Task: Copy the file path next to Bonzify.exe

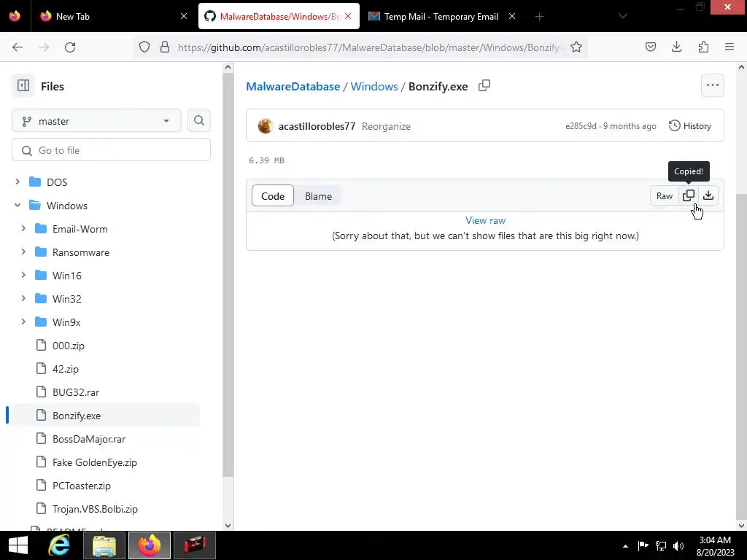Action: point(484,86)
